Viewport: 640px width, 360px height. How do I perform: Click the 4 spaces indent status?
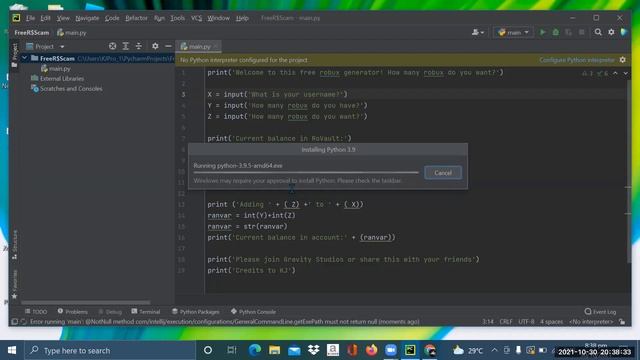(551, 322)
